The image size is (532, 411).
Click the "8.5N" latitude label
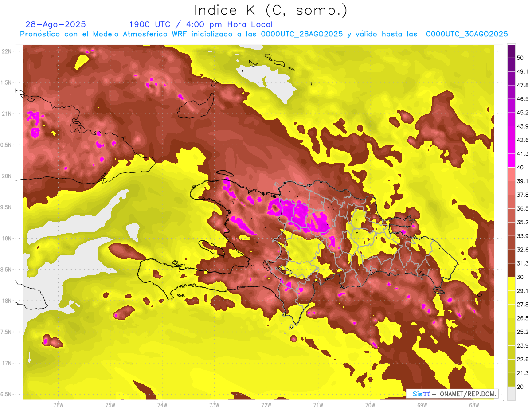tap(7, 270)
